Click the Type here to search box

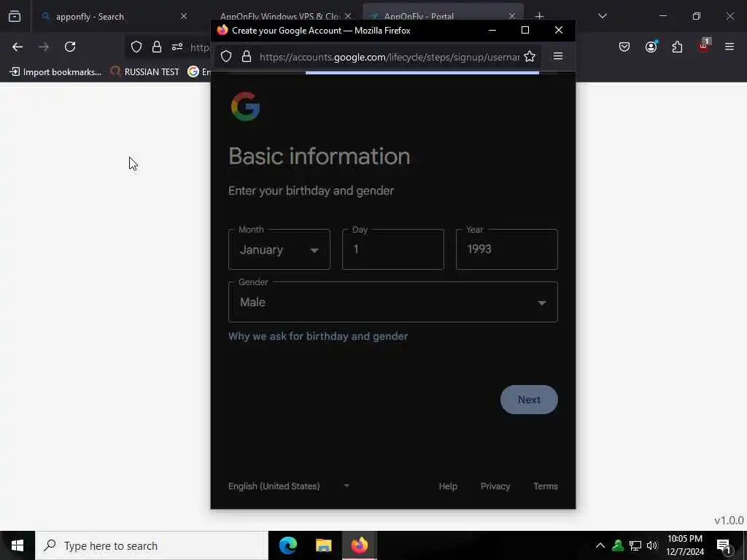(x=152, y=545)
